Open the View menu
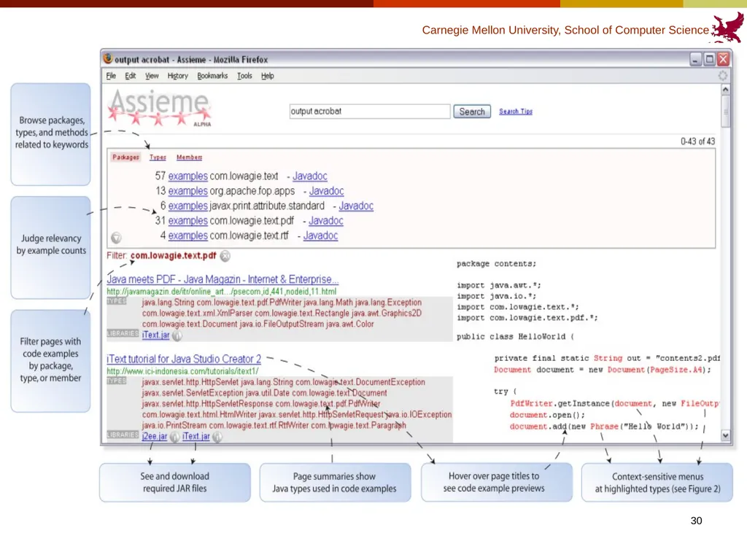The height and width of the screenshot is (560, 747). click(152, 76)
